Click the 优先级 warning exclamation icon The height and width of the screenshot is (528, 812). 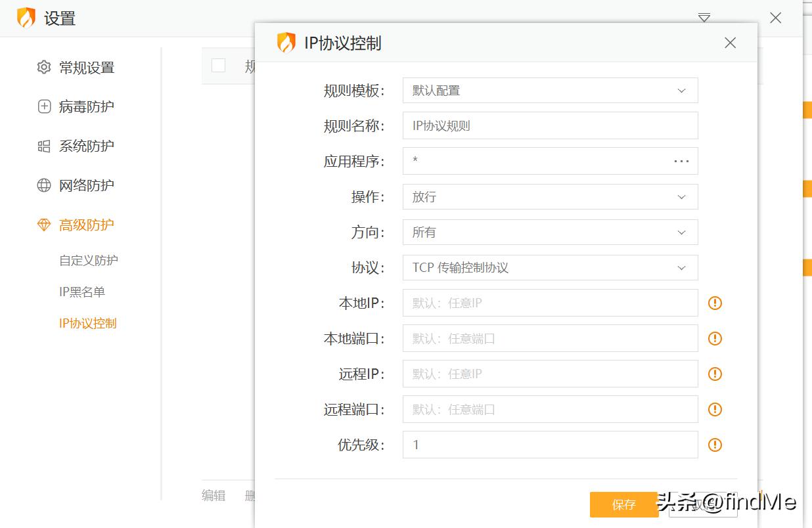pos(715,445)
